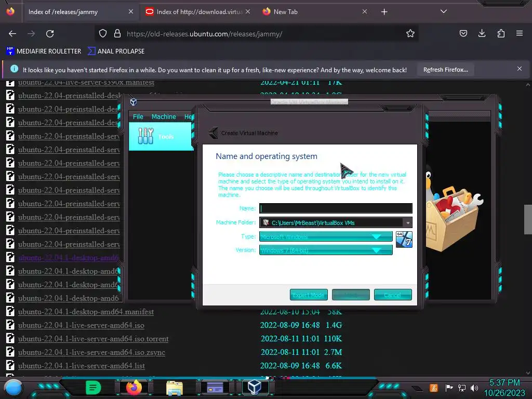The height and width of the screenshot is (399, 532).
Task: Click the Refresh Firefox button
Action: click(x=445, y=70)
